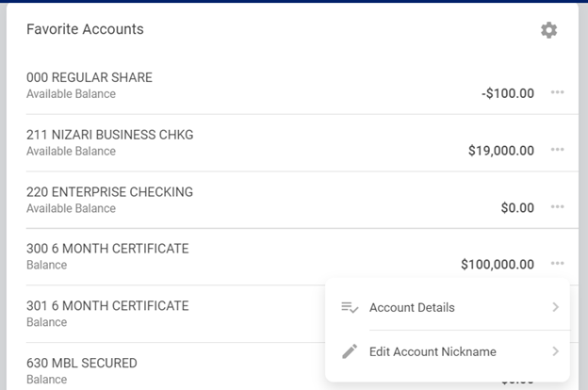Expand chevron beside Edit Account Nickname

(x=555, y=351)
